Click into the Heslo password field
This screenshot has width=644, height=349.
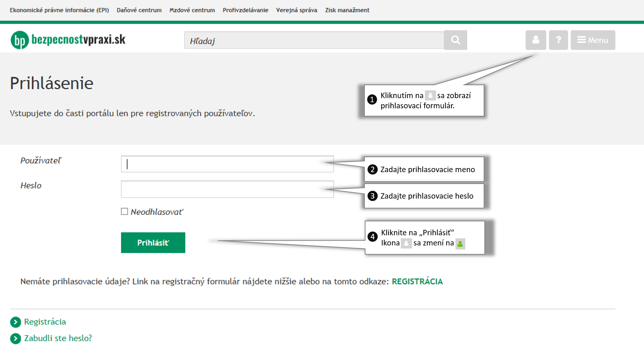coord(227,189)
